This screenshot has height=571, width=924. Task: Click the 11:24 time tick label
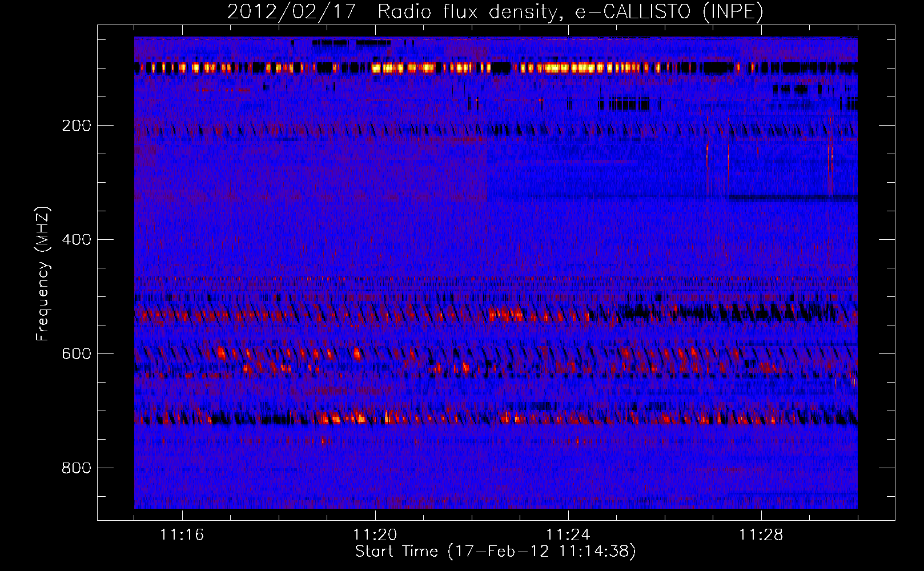click(568, 535)
